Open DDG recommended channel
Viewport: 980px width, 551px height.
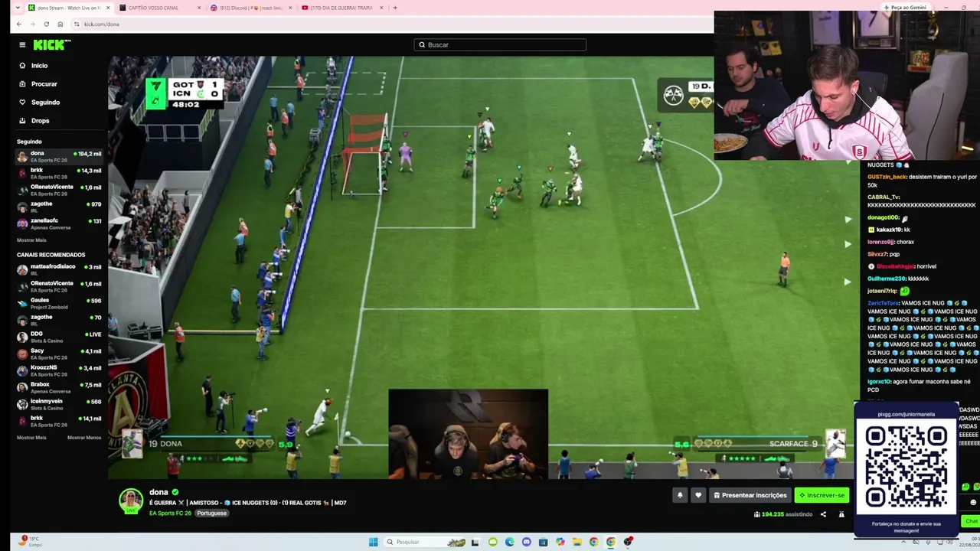tap(60, 337)
